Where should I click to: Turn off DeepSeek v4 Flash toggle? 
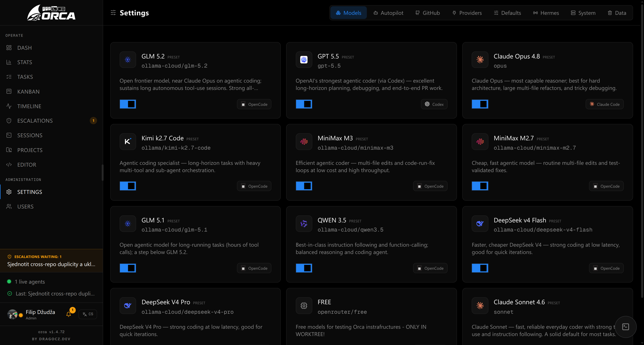(x=480, y=268)
